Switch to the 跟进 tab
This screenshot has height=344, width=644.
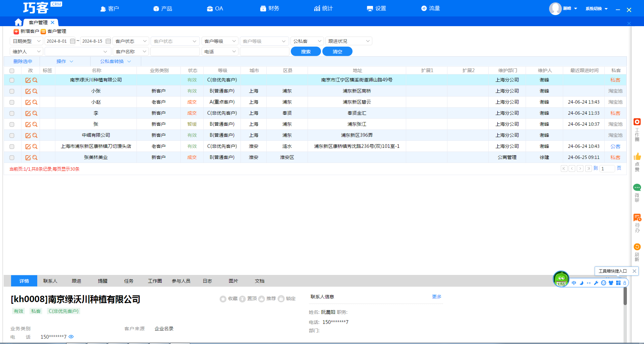pyautogui.click(x=76, y=281)
